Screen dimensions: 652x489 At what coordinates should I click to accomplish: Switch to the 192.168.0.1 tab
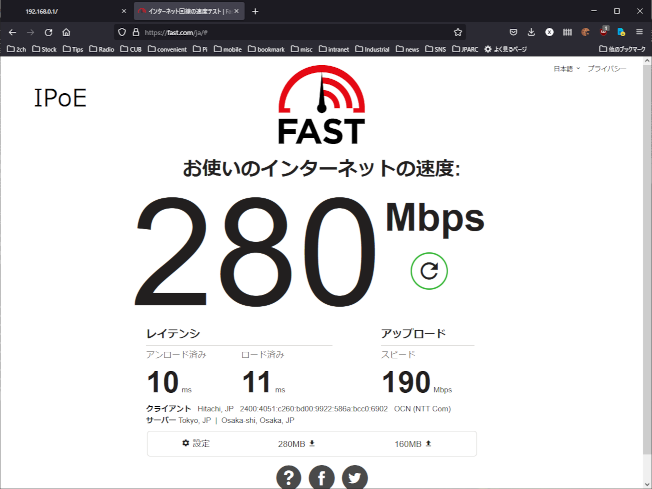[x=67, y=11]
